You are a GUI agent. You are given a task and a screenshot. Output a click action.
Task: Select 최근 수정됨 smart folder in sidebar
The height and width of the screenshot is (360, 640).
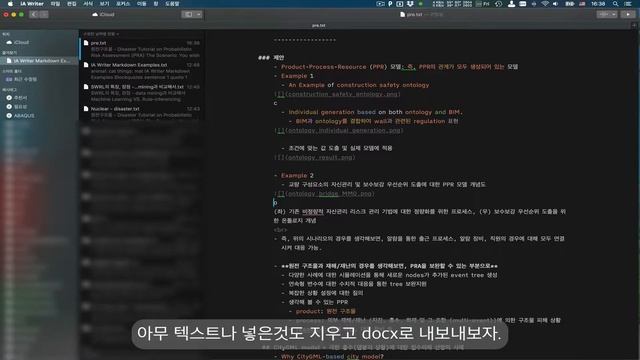(22, 79)
